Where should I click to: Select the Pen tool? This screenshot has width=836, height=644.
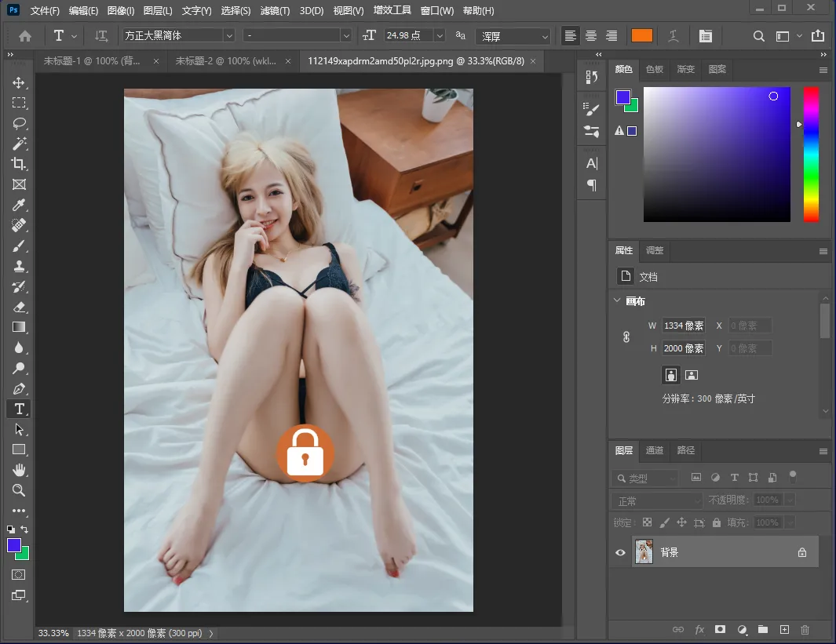point(19,389)
